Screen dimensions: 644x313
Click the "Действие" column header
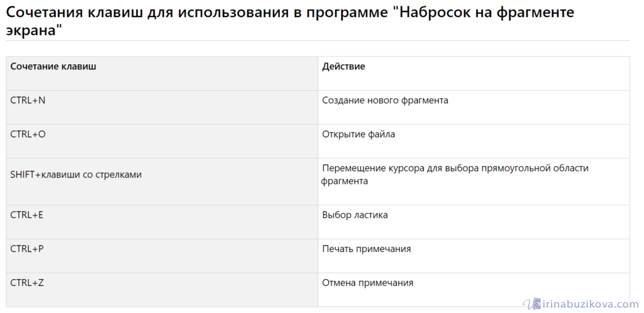point(344,66)
